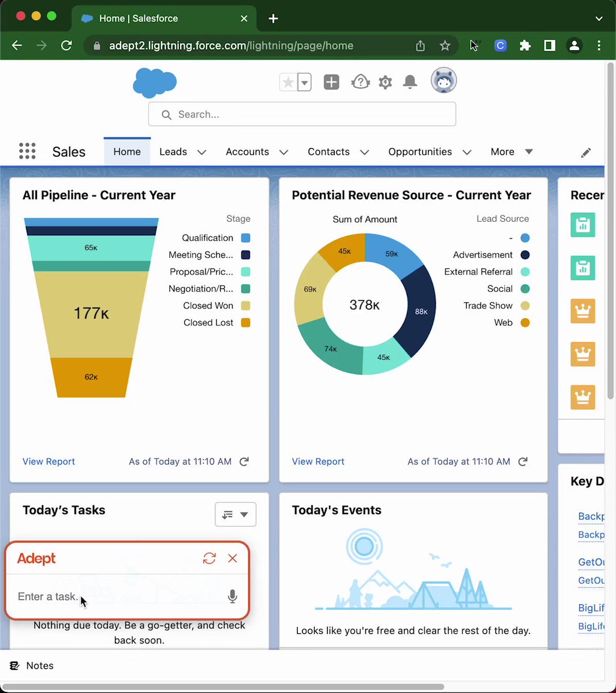Click the address bar URL
Viewport: 616px width, 693px height.
pos(231,46)
